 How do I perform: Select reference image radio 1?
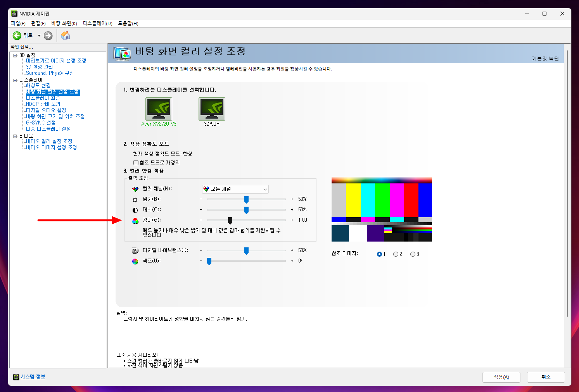pyautogui.click(x=379, y=254)
